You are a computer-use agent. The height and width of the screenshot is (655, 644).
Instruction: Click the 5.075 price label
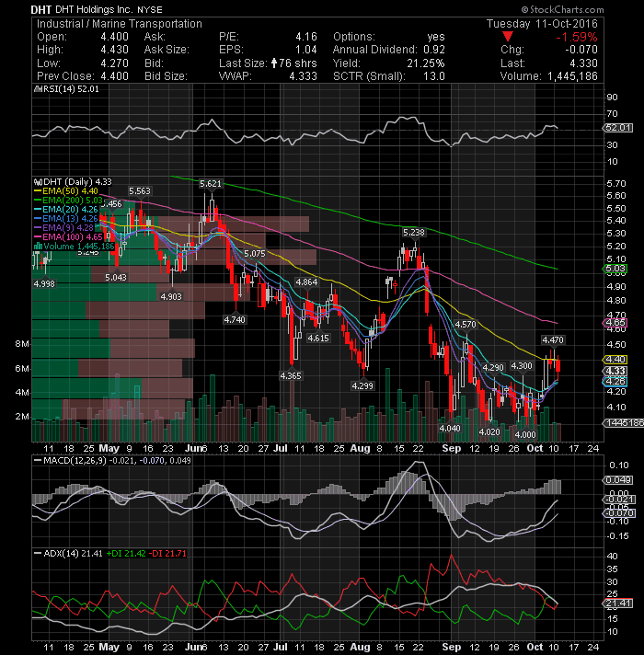coord(254,254)
